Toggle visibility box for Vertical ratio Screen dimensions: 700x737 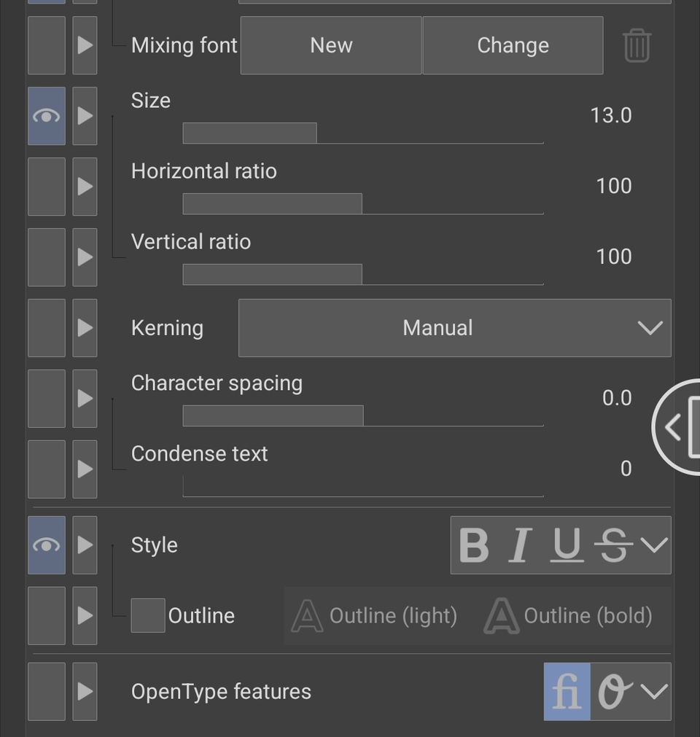47,257
